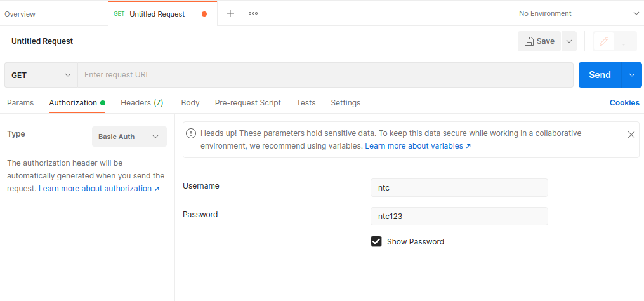Dismiss the Heads up sensitive data notice
The image size is (644, 301).
point(631,135)
